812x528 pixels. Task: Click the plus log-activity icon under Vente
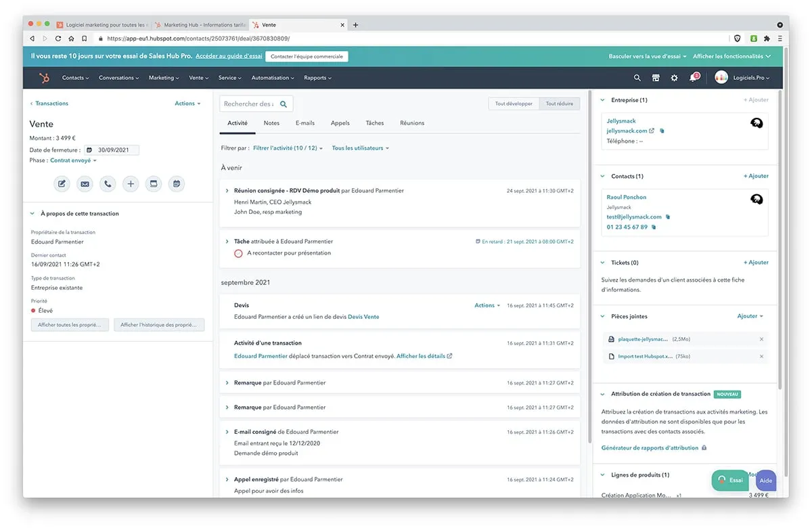tap(131, 183)
